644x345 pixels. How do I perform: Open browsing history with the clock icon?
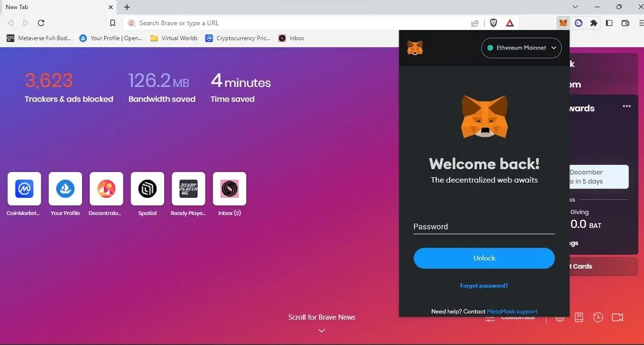(x=598, y=317)
